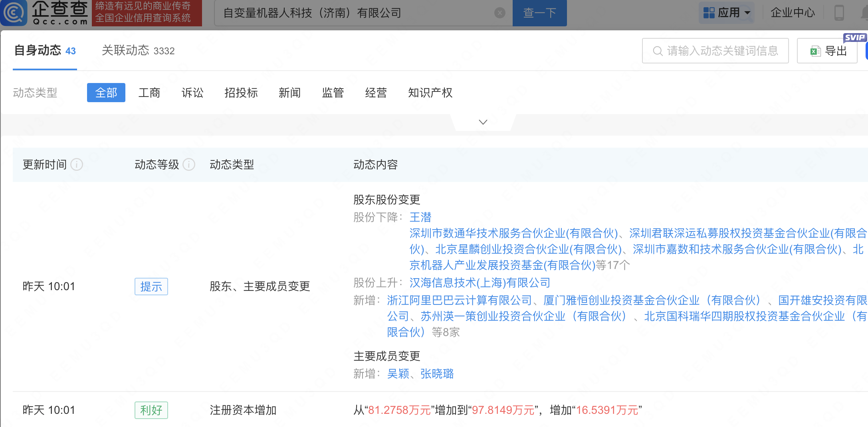This screenshot has width=868, height=427.
Task: Open the 应用 apps dropdown menu
Action: tap(726, 13)
